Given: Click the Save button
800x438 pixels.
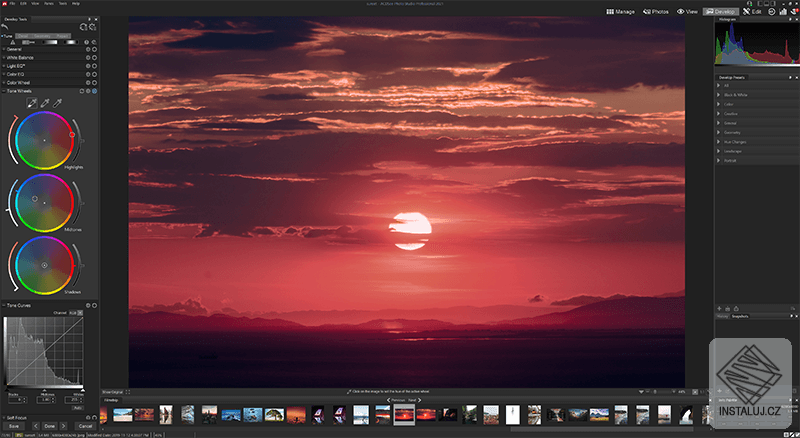Looking at the screenshot, I should coord(14,426).
